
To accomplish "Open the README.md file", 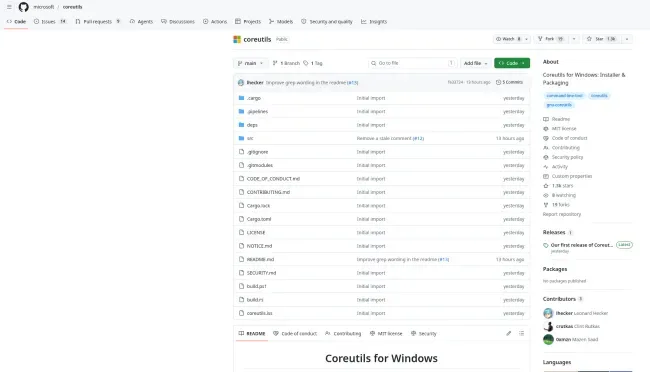I will click(x=260, y=259).
